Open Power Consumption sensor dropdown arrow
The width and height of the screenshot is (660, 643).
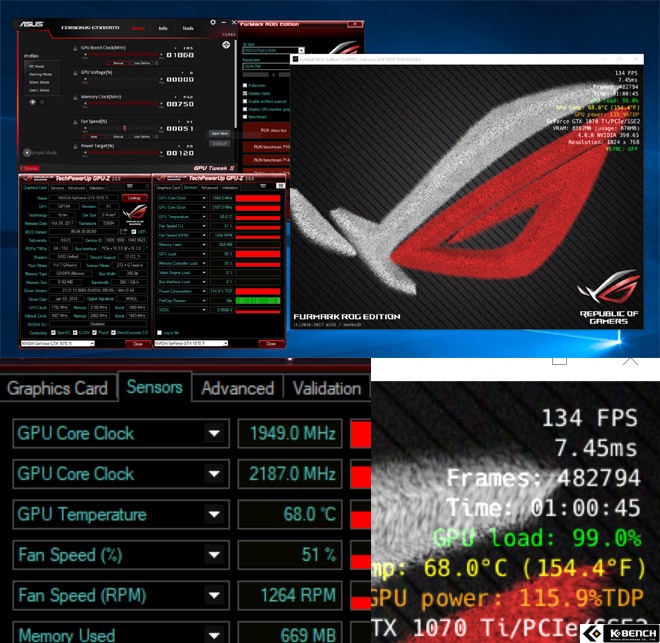tap(204, 291)
